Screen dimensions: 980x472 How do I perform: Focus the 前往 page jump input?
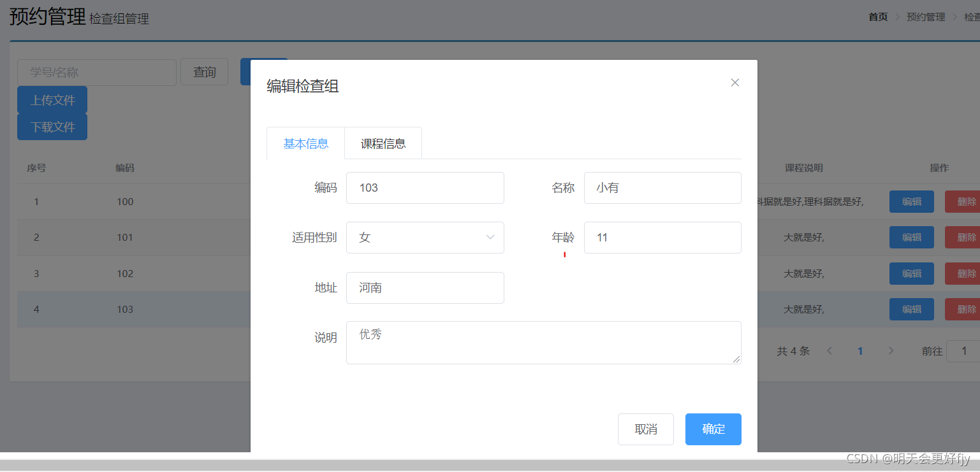(963, 351)
